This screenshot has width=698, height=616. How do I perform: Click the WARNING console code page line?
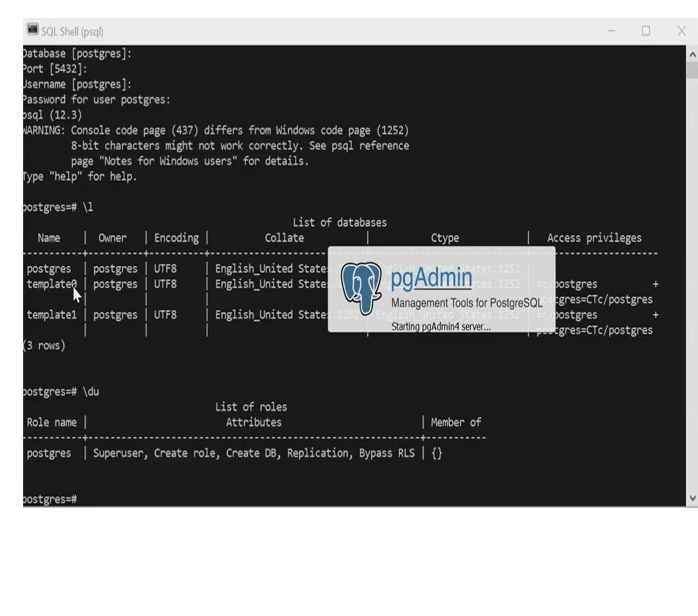216,130
